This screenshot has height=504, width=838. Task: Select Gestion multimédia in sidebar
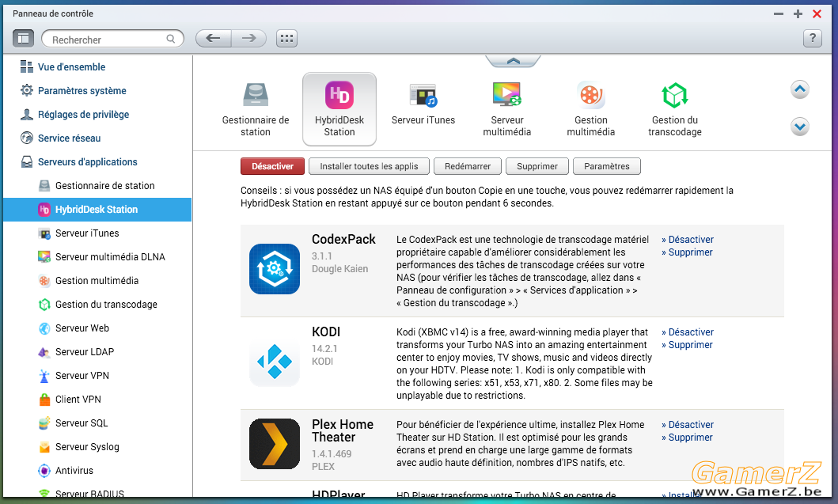coord(97,281)
